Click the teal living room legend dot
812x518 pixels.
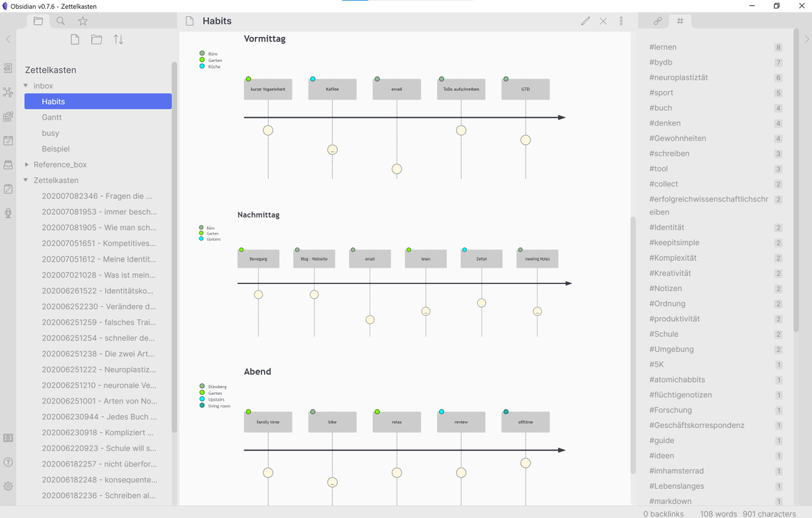coord(202,406)
